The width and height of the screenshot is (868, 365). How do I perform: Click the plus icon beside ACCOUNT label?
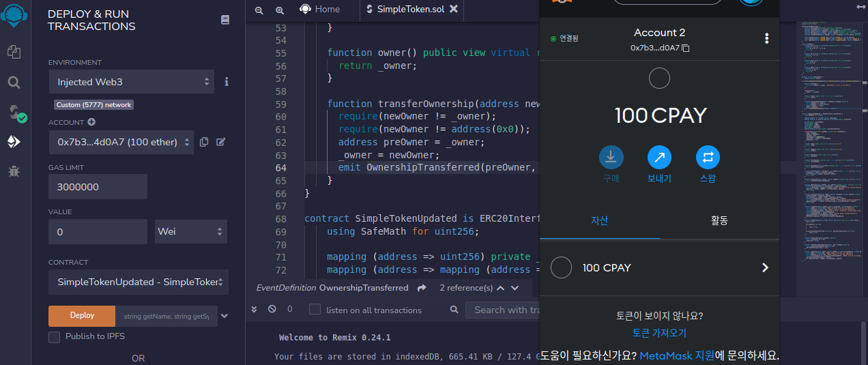(91, 122)
